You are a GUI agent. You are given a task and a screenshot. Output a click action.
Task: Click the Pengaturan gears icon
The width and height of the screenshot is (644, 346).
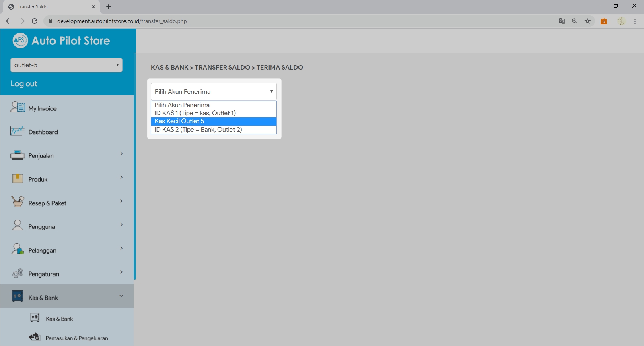17,273
